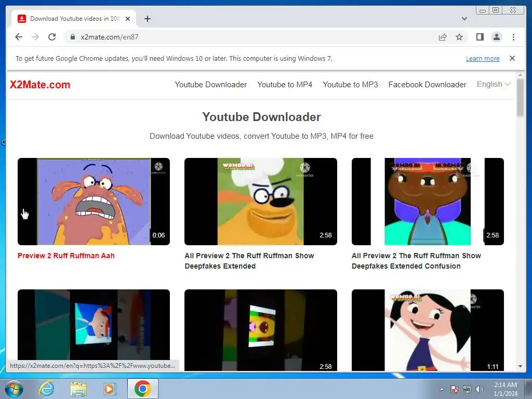The image size is (532, 399).
Task: Open Windows Explorer from taskbar
Action: click(x=78, y=389)
